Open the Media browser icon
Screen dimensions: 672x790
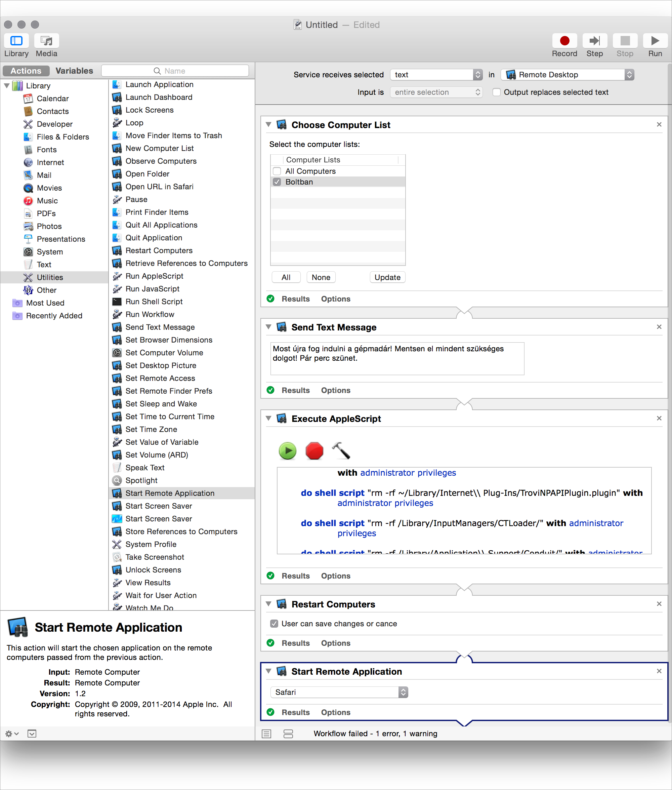(x=46, y=41)
